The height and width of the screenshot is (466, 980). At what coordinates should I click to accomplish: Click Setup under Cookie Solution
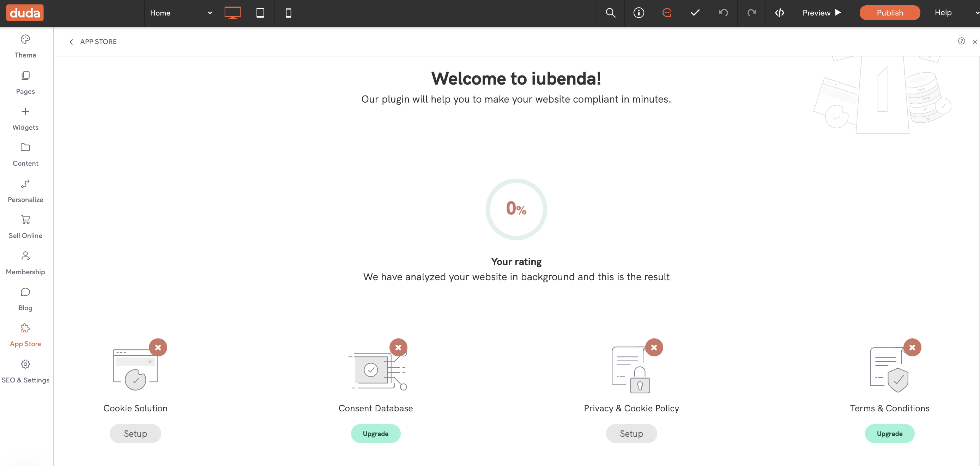click(x=135, y=433)
